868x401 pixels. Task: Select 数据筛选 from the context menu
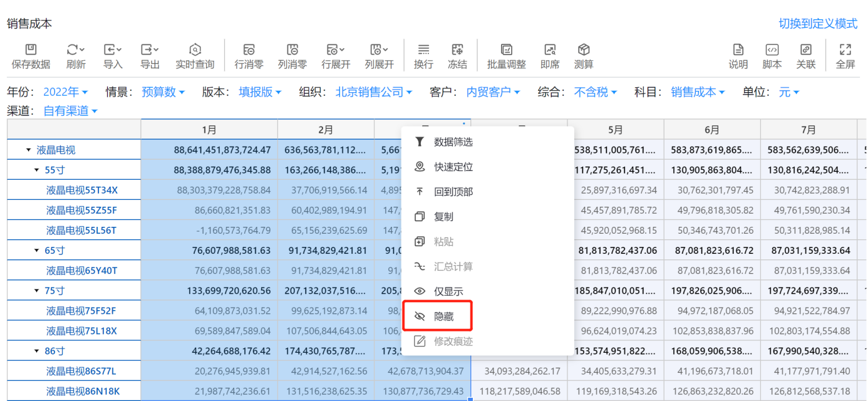(x=453, y=142)
